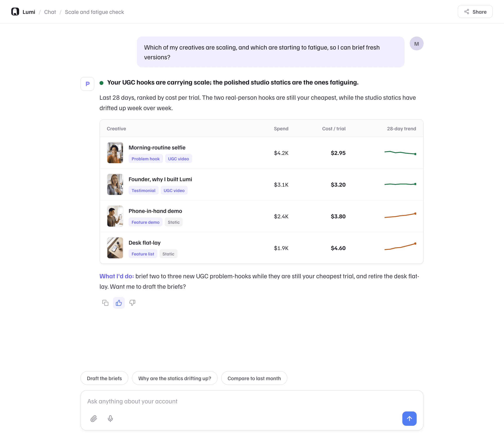Image resolution: width=504 pixels, height=441 pixels.
Task: Click the Phone-in-hand demo trend sparkline
Action: pos(400,215)
